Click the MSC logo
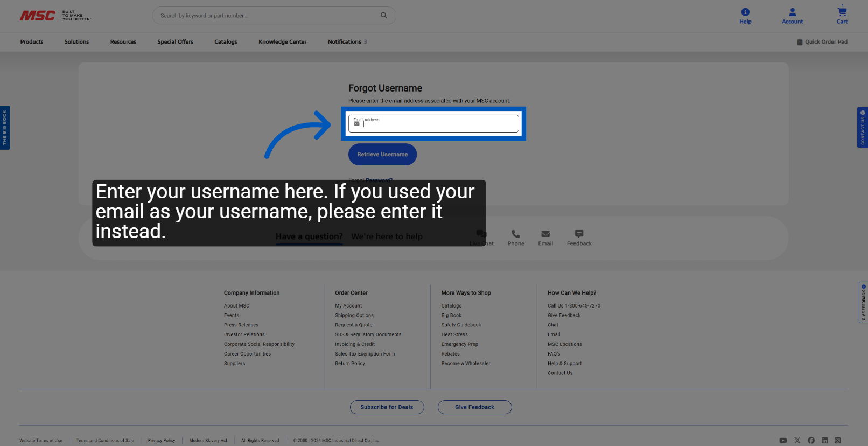Image resolution: width=868 pixels, height=446 pixels. 55,16
